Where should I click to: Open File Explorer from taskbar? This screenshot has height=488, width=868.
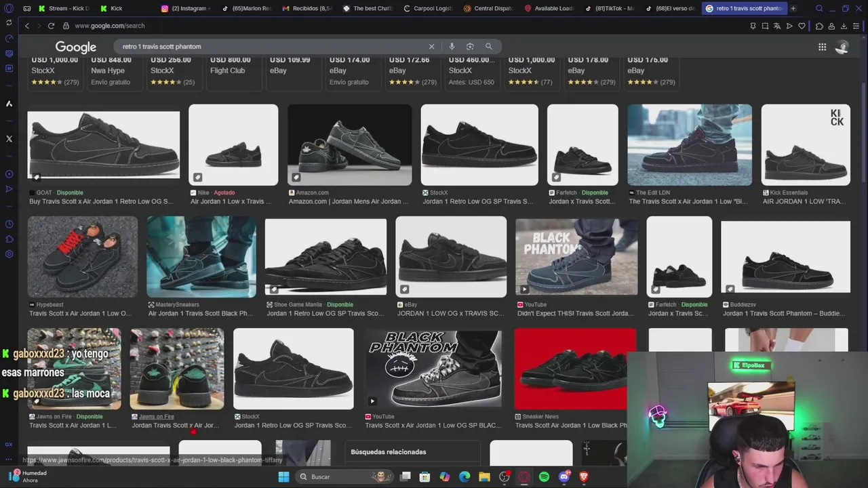pyautogui.click(x=484, y=476)
